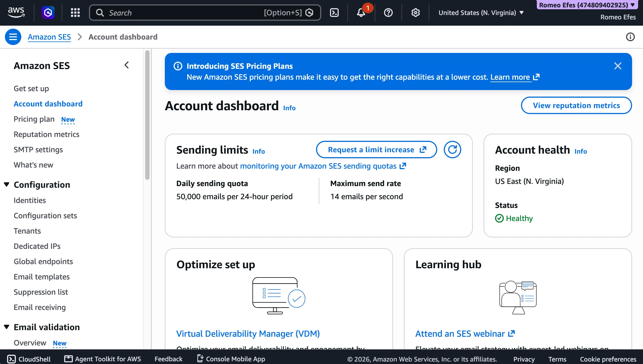Open Email templates
The width and height of the screenshot is (643, 364).
[x=42, y=277]
